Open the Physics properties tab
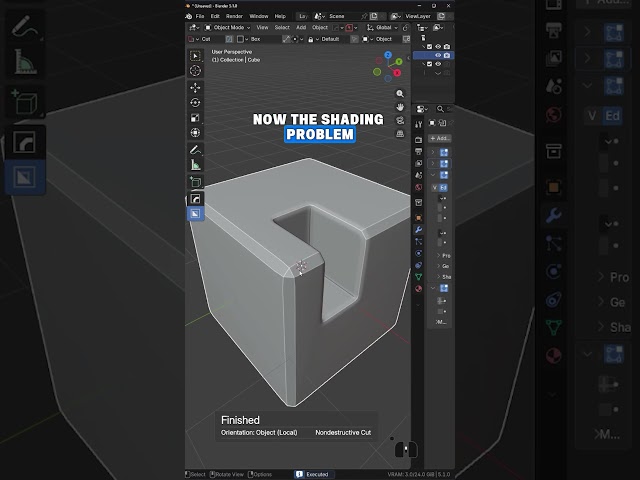This screenshot has height=480, width=640. tap(418, 253)
